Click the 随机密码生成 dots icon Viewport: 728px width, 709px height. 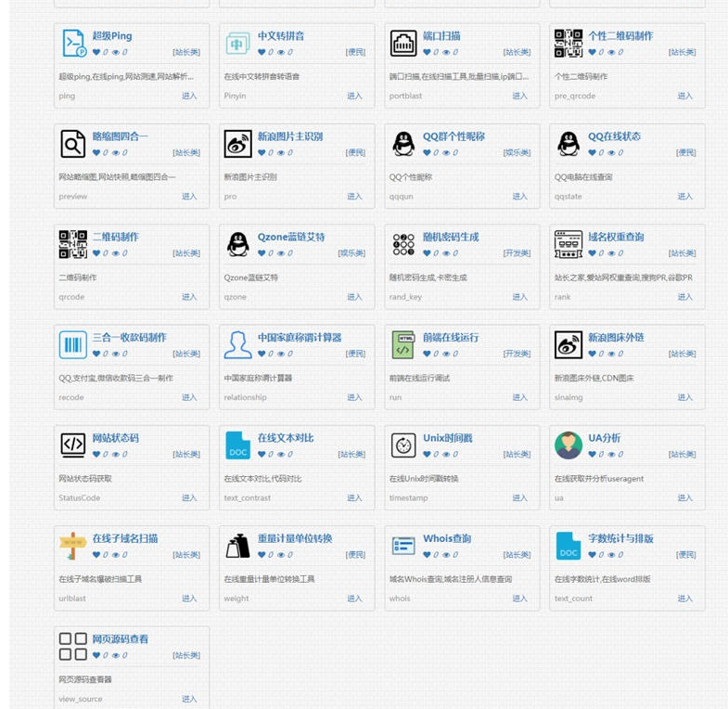tap(403, 244)
